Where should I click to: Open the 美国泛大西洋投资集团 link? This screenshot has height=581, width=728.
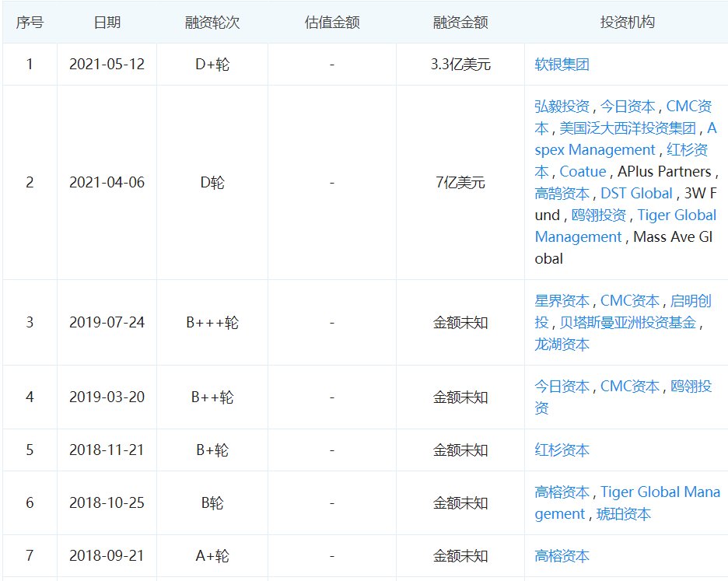point(628,128)
